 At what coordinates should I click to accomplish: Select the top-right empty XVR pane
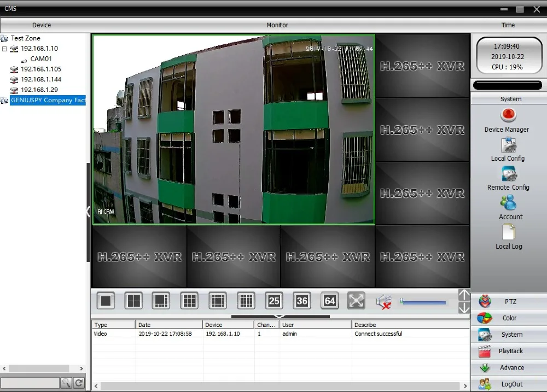(423, 66)
